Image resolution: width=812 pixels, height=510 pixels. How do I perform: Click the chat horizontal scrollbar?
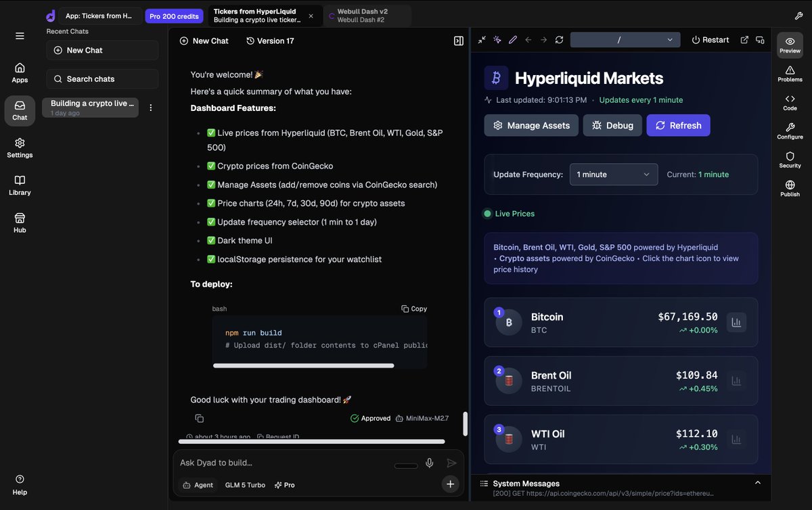point(311,442)
